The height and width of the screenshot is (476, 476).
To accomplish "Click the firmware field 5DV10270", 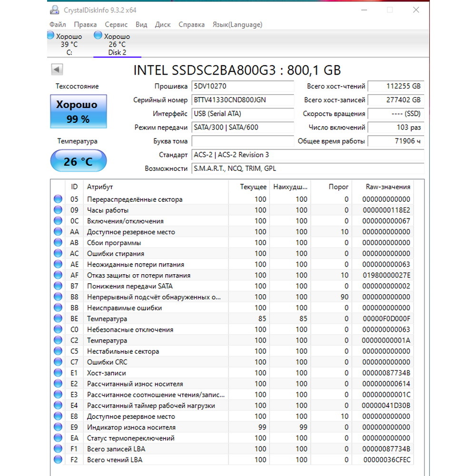I will pyautogui.click(x=243, y=86).
